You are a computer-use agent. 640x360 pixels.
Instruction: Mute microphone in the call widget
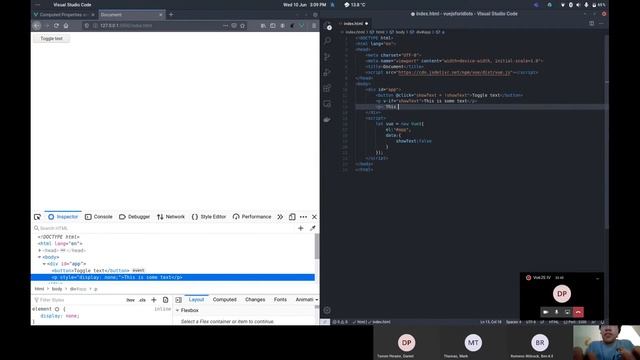[556, 312]
